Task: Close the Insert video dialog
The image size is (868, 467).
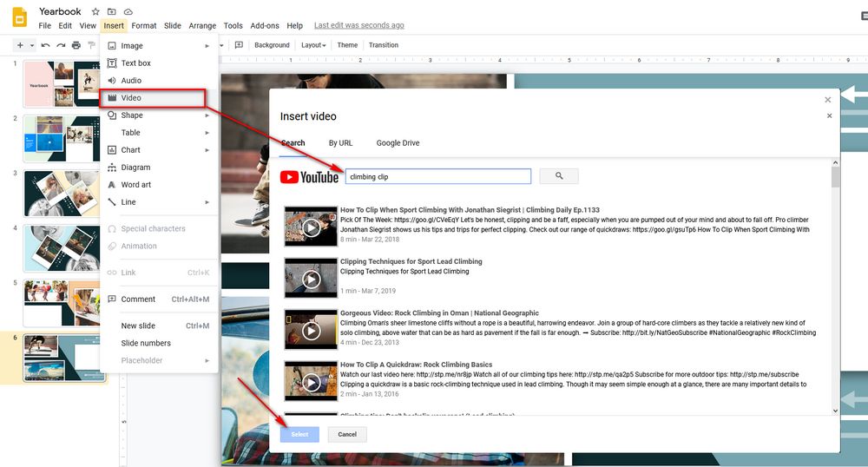Action: (827, 100)
